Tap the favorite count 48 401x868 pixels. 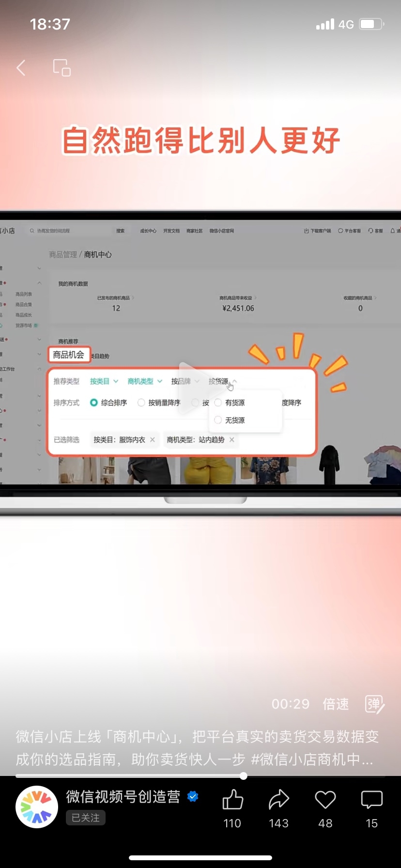(x=325, y=823)
